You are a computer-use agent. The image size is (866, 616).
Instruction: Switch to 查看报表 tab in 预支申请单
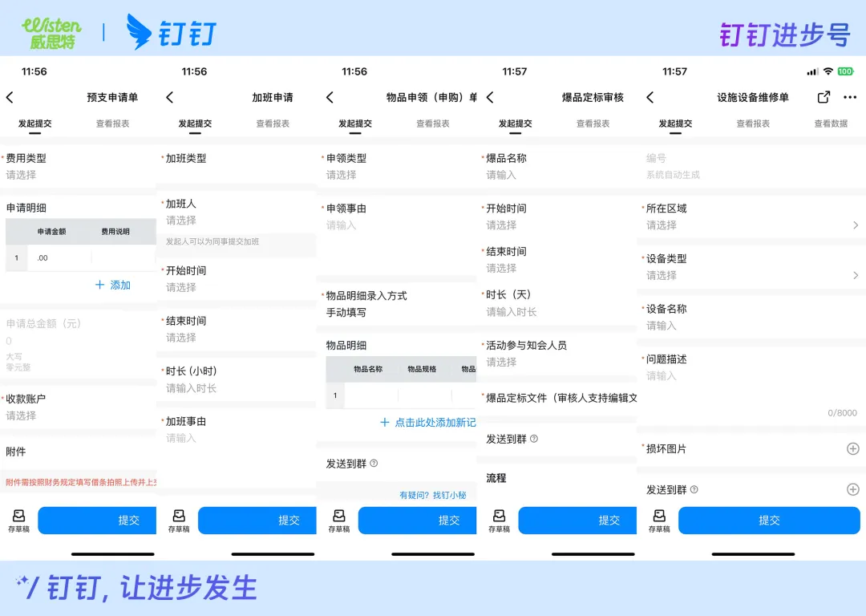click(113, 124)
